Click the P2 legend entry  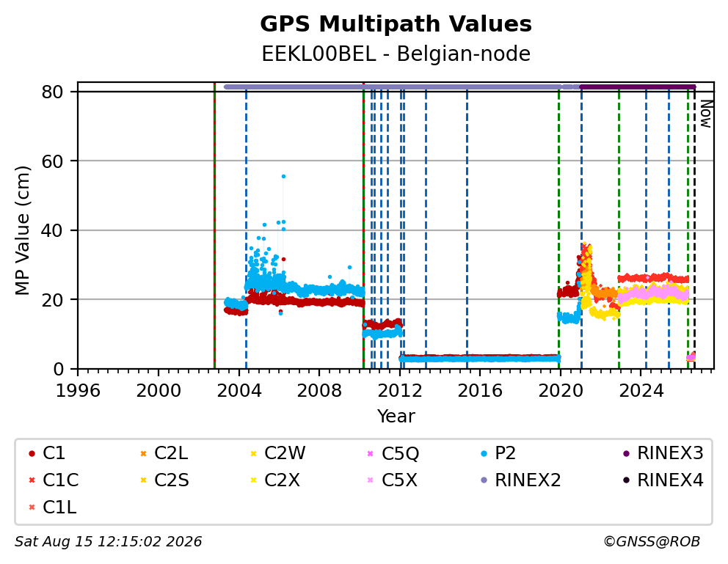[498, 453]
